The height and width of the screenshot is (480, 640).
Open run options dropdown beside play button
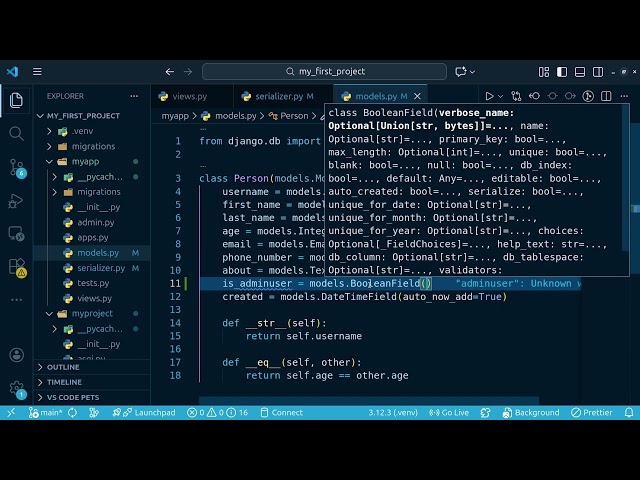500,96
